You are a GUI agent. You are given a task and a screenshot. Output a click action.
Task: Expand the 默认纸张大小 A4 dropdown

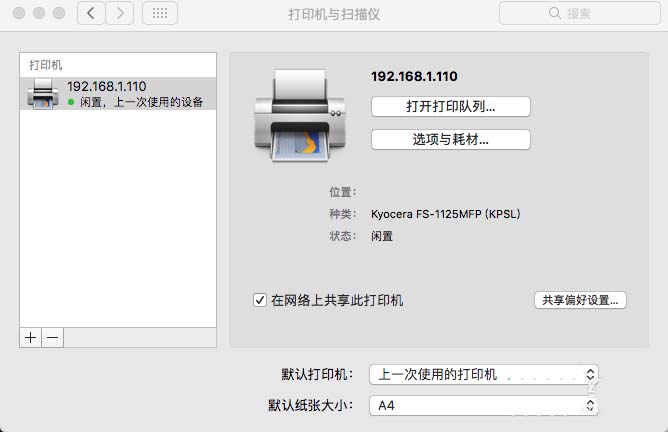[x=484, y=406]
